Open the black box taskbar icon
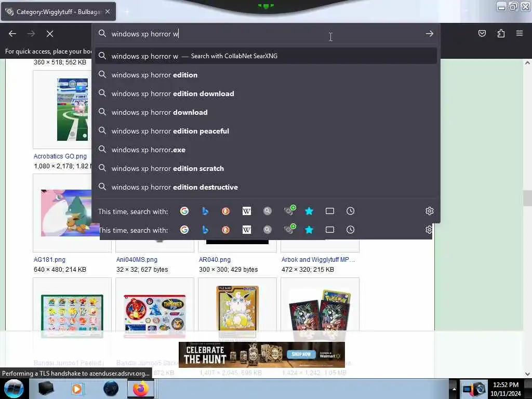The height and width of the screenshot is (399, 532). pos(46,389)
